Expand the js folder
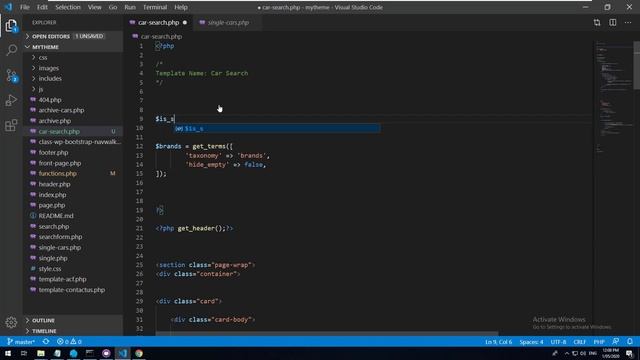 click(73, 89)
